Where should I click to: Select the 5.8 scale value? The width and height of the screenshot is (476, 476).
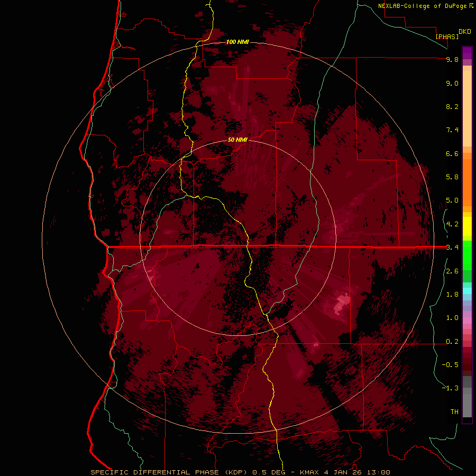pos(452,177)
